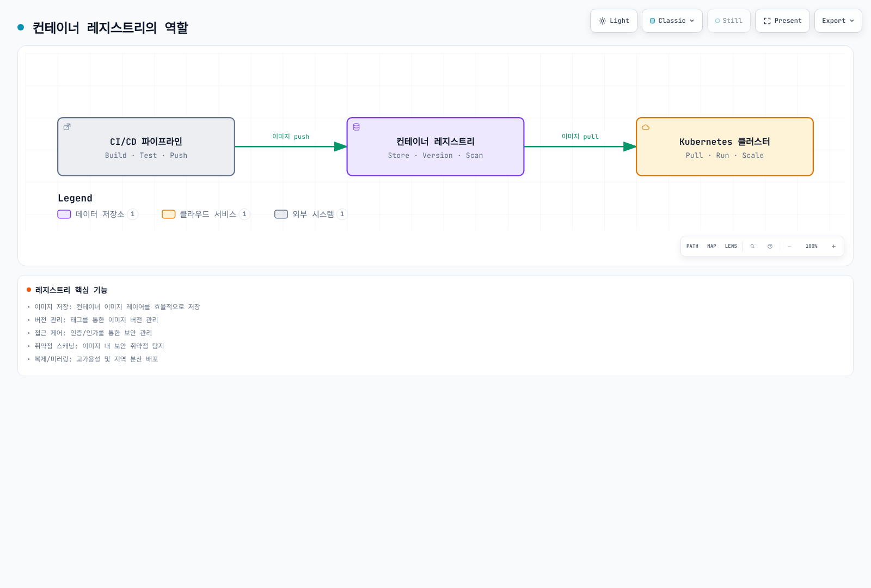Click the help icon in zoom toolbar
This screenshot has width=871, height=588.
click(x=770, y=246)
